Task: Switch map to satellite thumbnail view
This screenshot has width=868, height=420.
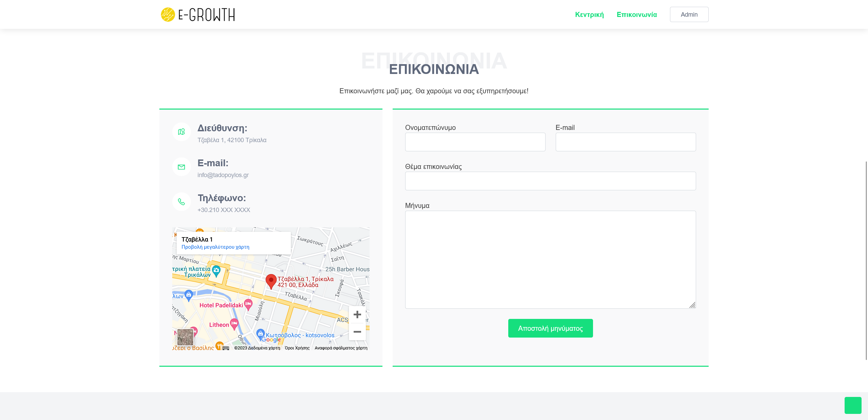Action: pyautogui.click(x=185, y=337)
